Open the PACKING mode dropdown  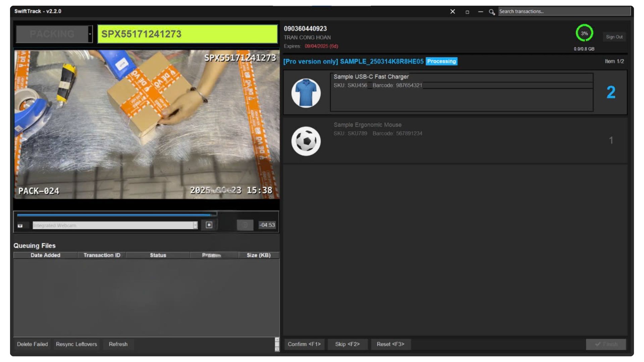point(90,34)
